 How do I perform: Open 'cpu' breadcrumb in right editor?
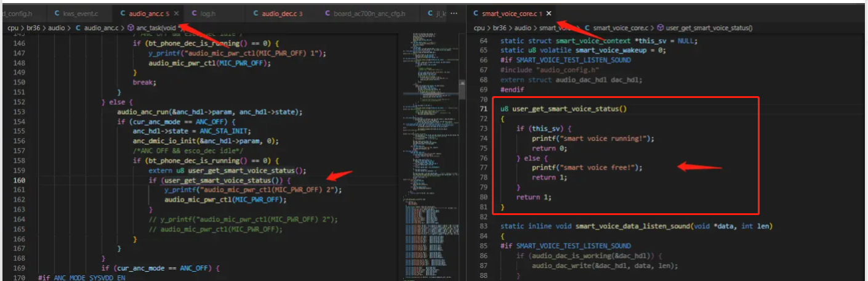point(479,28)
